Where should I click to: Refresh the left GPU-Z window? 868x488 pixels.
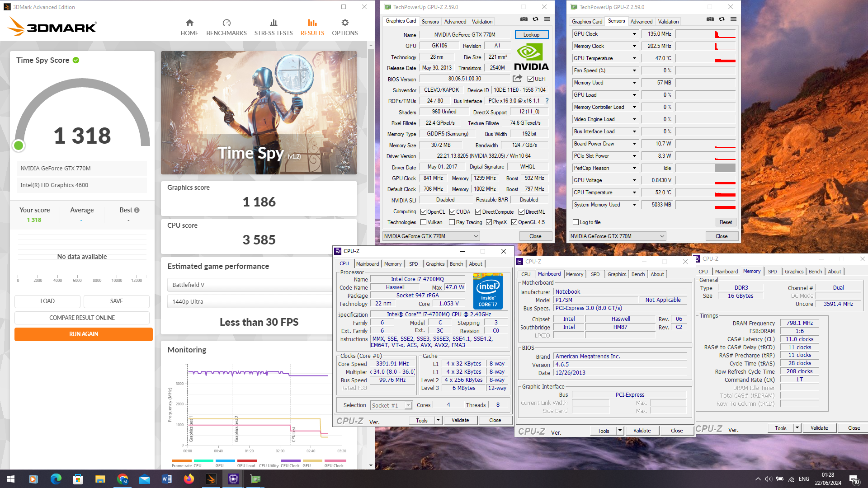point(535,19)
